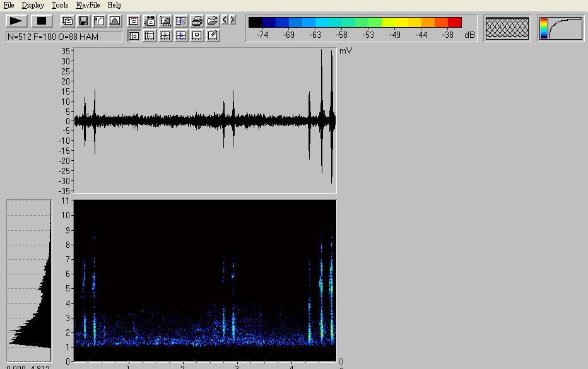Open the Display menu
Screen dimensions: 588x369
pos(33,5)
